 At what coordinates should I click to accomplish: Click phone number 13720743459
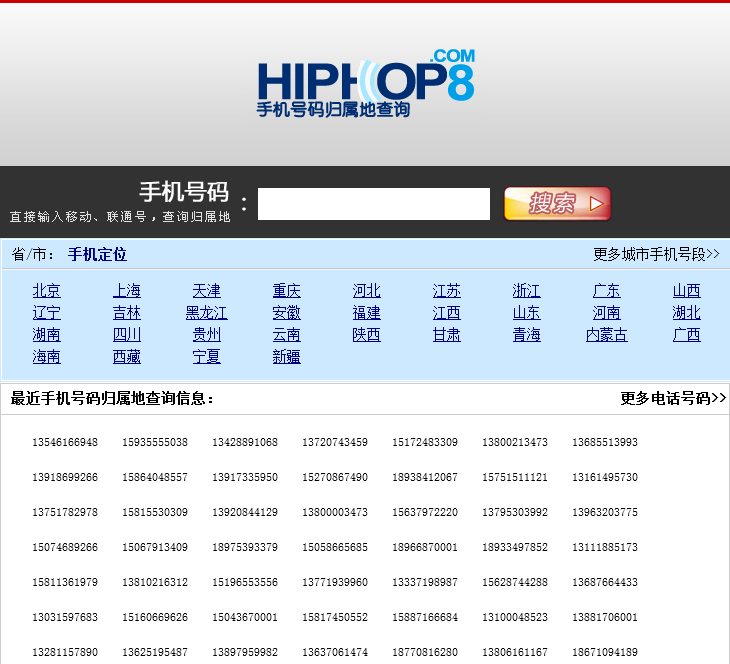coord(335,442)
